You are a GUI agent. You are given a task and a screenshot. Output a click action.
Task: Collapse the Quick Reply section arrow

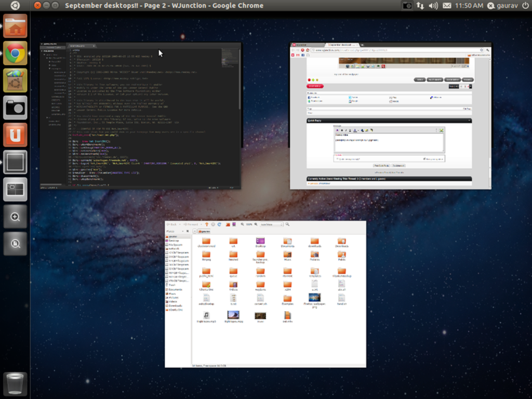469,121
